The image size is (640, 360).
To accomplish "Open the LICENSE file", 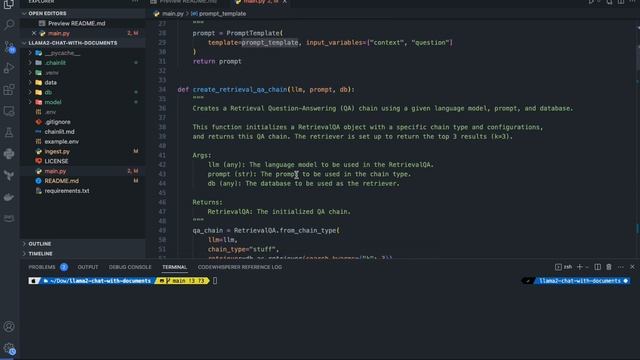I will pos(56,161).
